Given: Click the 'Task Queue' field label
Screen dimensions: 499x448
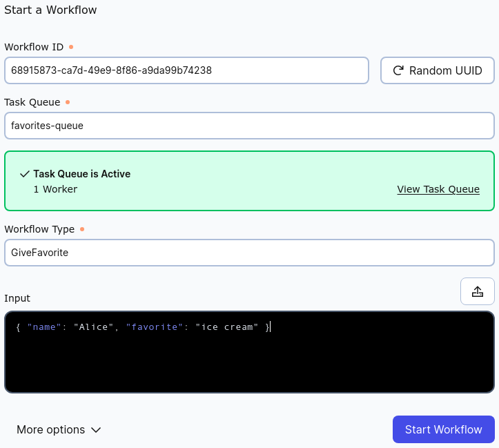Looking at the screenshot, I should point(32,102).
